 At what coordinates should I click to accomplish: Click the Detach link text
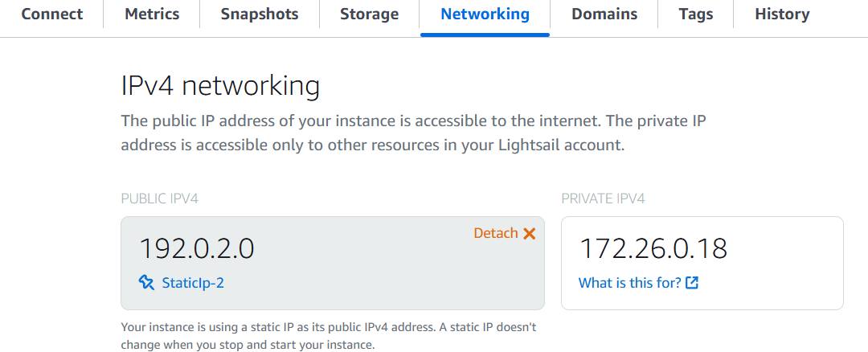click(495, 233)
